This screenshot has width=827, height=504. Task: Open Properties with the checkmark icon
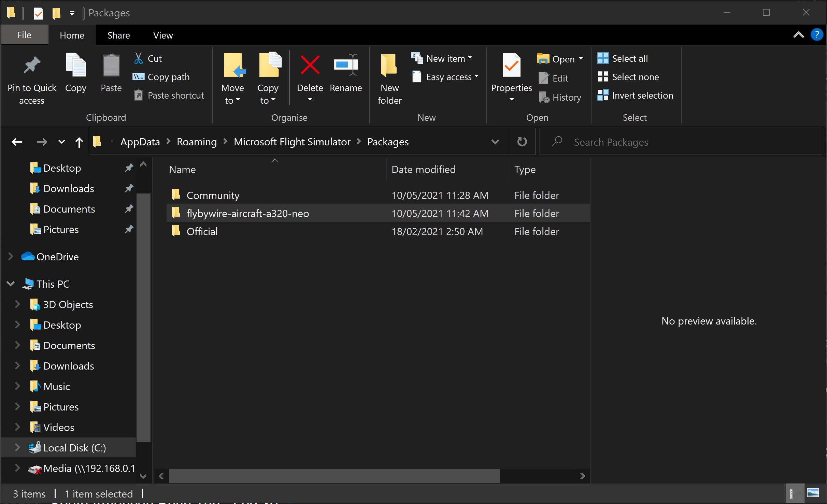coord(511,65)
